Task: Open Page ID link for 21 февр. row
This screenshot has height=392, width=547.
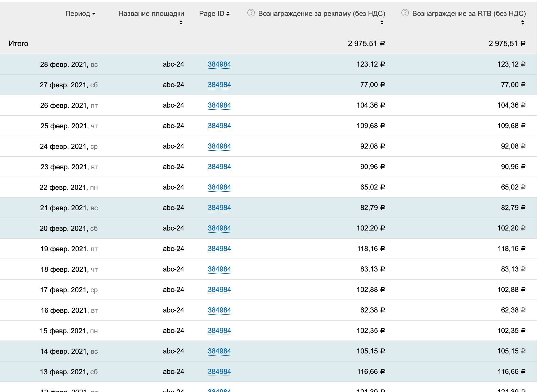Action: 219,208
